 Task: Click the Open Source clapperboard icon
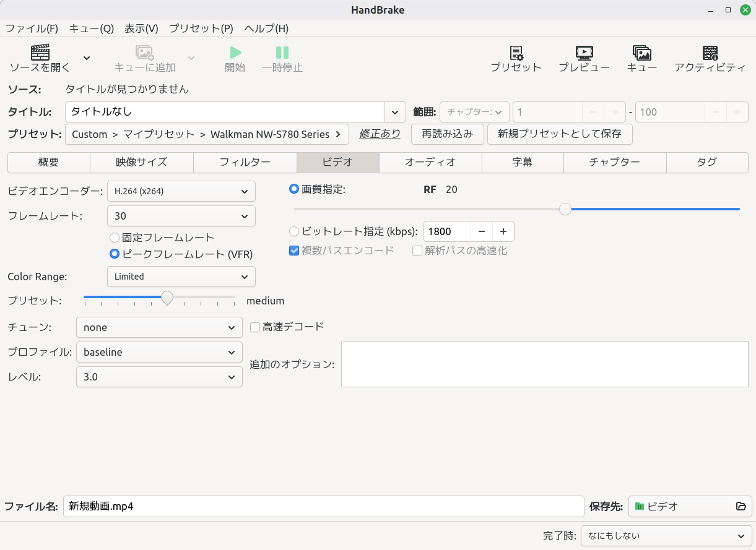[40, 53]
